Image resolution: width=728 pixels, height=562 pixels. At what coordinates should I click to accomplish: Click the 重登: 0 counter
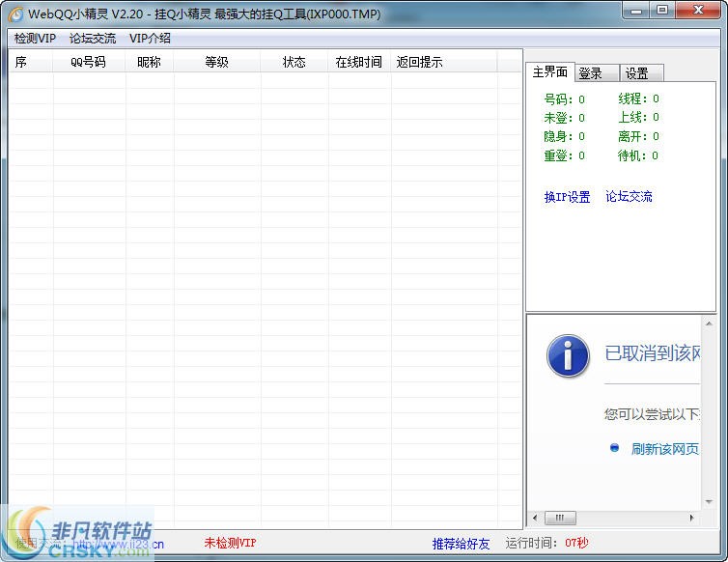[565, 155]
